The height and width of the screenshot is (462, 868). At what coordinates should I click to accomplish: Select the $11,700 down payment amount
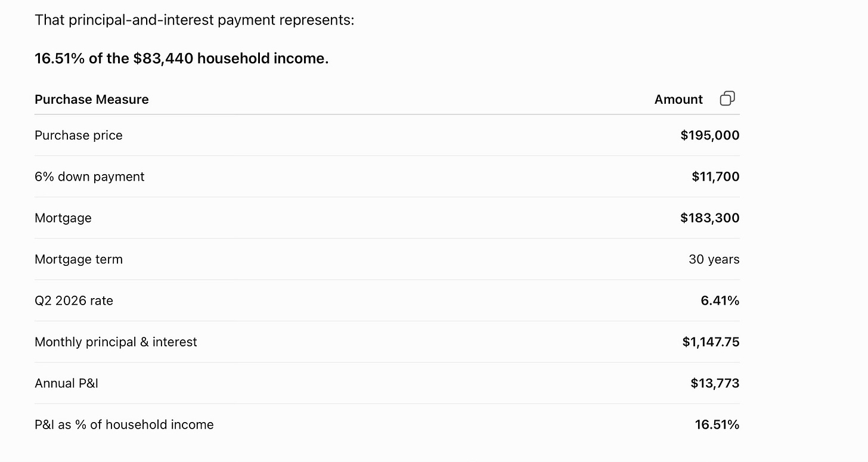pos(715,176)
